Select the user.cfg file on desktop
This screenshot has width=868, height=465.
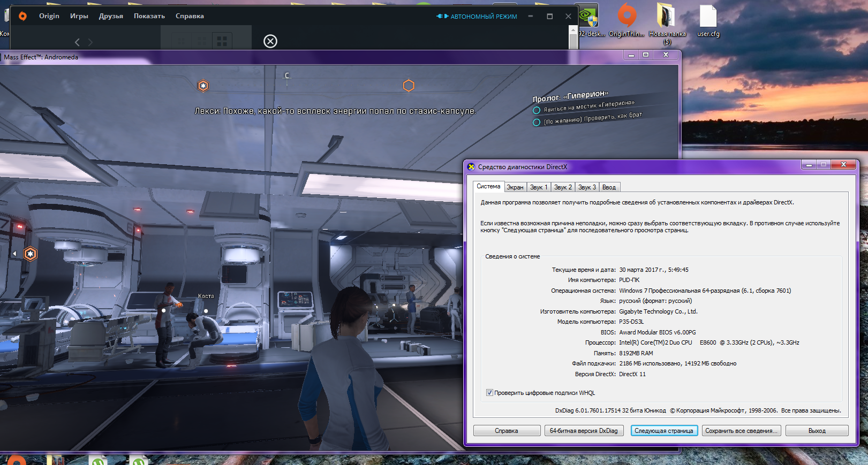coord(708,21)
